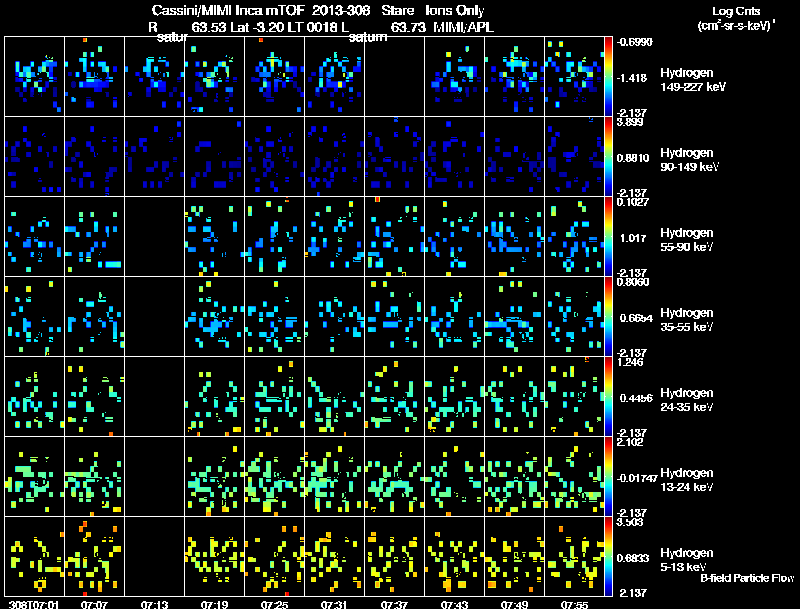Open the 24-35 keV panel at 07:01

click(x=34, y=397)
